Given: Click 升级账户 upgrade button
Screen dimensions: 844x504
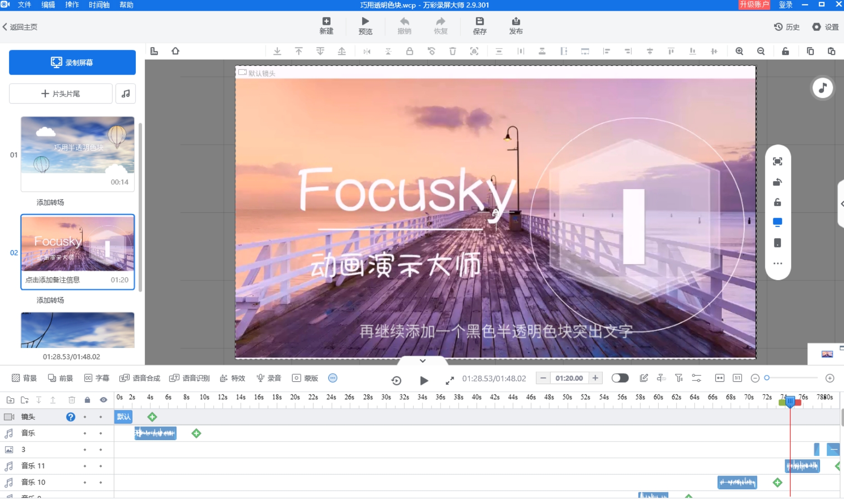Looking at the screenshot, I should [x=754, y=5].
